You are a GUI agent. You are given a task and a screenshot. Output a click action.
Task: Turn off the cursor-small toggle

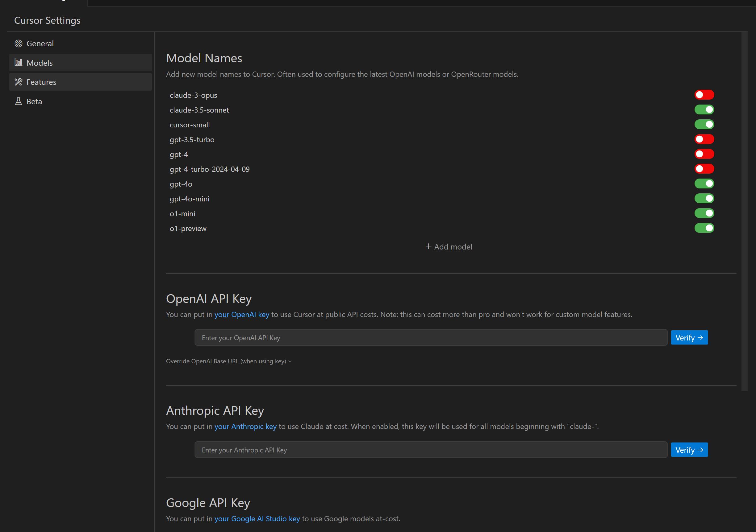pyautogui.click(x=704, y=124)
